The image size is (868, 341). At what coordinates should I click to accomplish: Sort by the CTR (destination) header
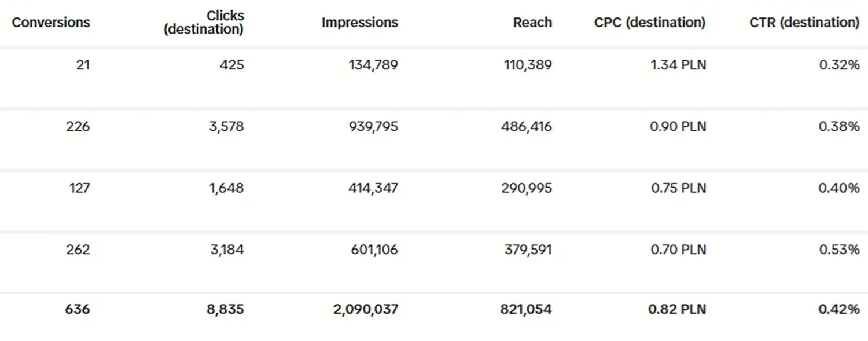(x=804, y=23)
